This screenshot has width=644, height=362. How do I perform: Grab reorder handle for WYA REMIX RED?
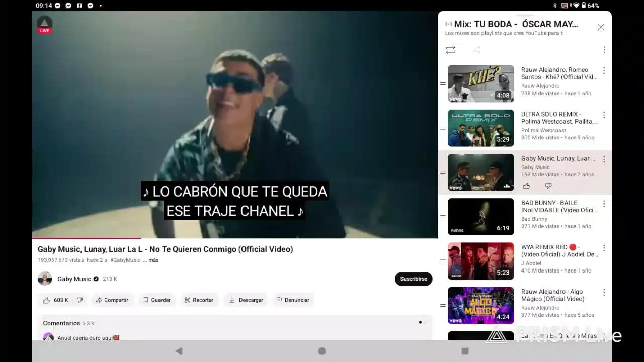point(443,261)
